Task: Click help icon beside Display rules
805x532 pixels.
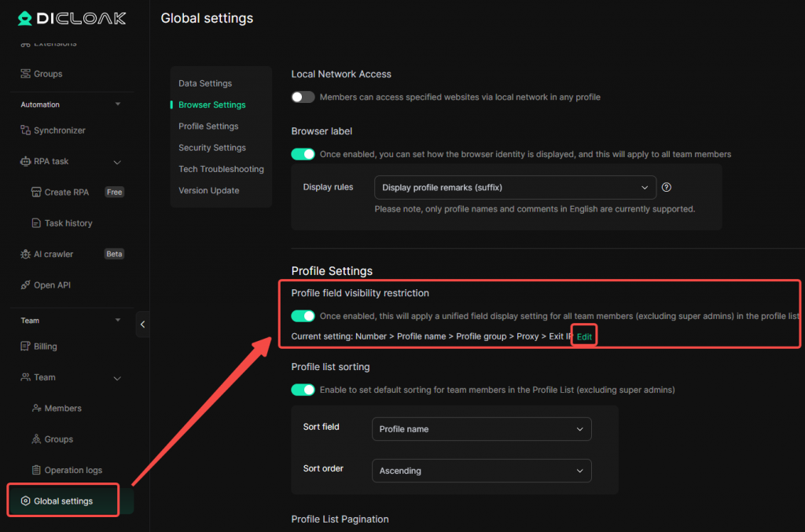Action: point(667,187)
